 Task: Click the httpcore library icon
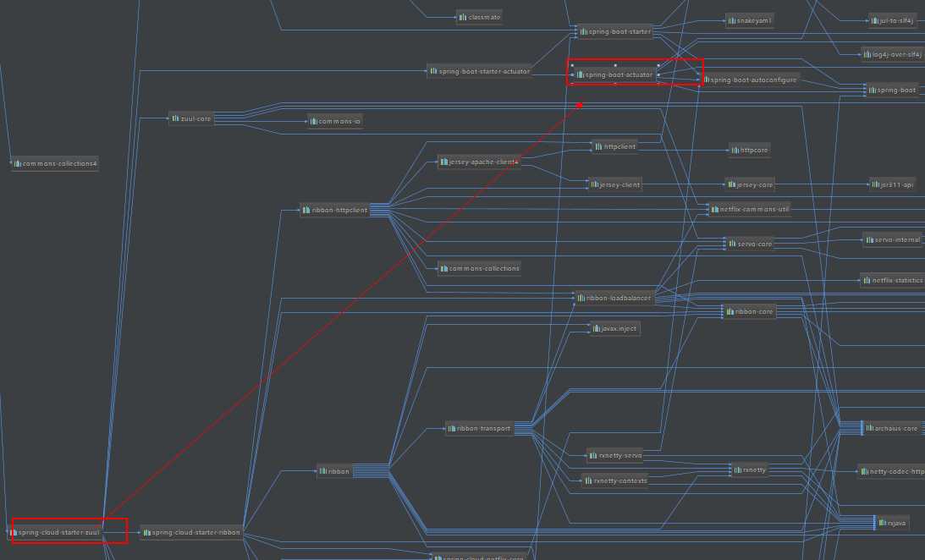tap(735, 151)
